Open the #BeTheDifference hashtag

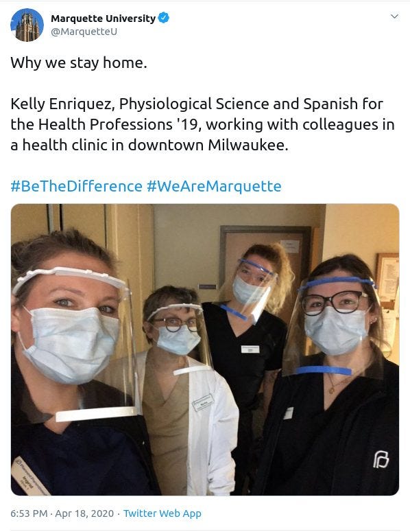click(x=76, y=186)
